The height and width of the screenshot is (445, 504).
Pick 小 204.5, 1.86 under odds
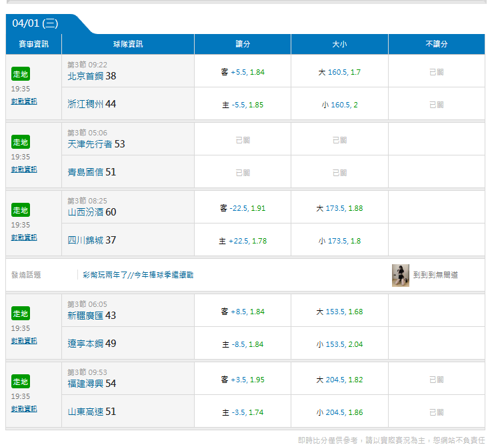pyautogui.click(x=339, y=412)
